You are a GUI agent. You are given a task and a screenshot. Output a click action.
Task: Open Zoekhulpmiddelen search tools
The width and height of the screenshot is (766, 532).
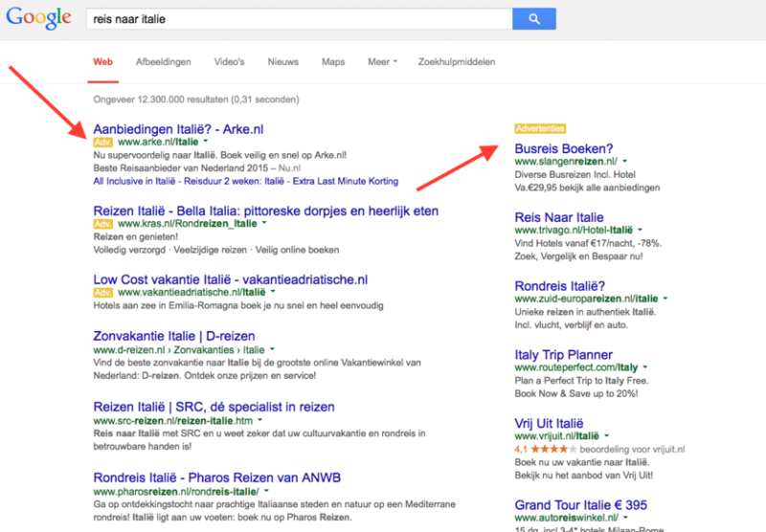point(457,62)
